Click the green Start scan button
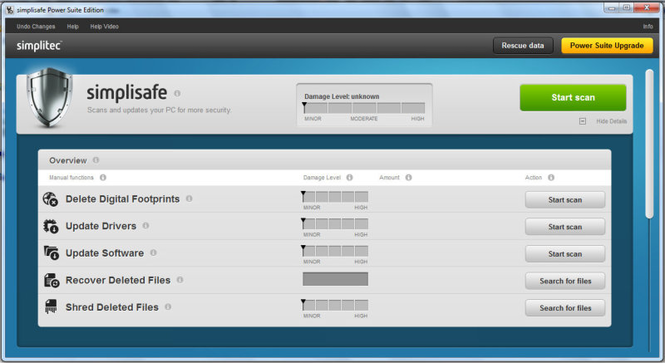 point(573,98)
